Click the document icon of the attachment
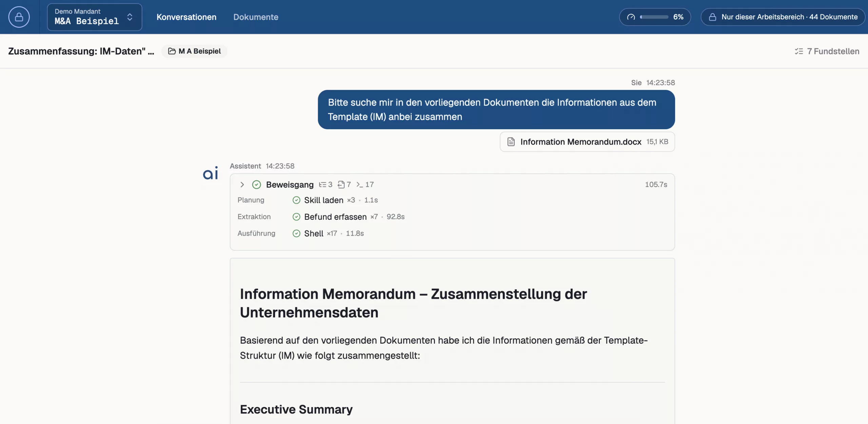This screenshot has height=424, width=868. [x=511, y=142]
